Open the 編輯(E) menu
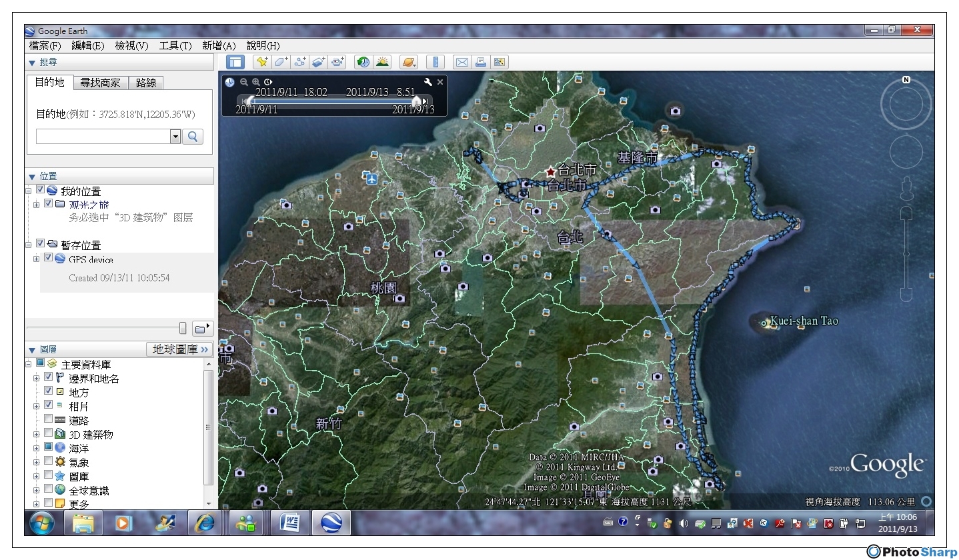Image resolution: width=959 pixels, height=560 pixels. pyautogui.click(x=88, y=45)
